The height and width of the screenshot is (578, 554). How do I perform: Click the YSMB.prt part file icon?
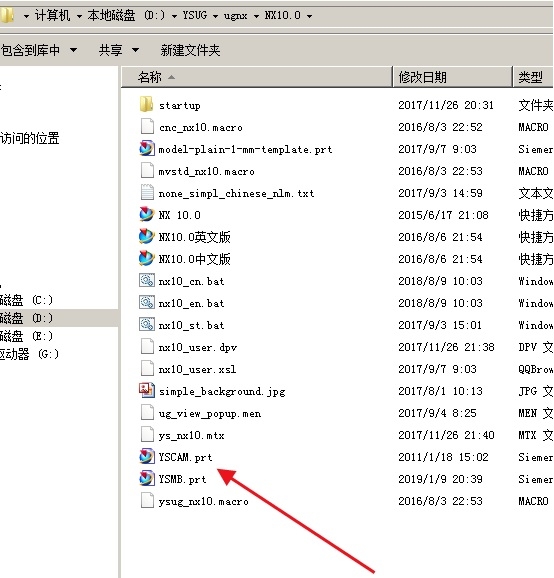point(147,478)
